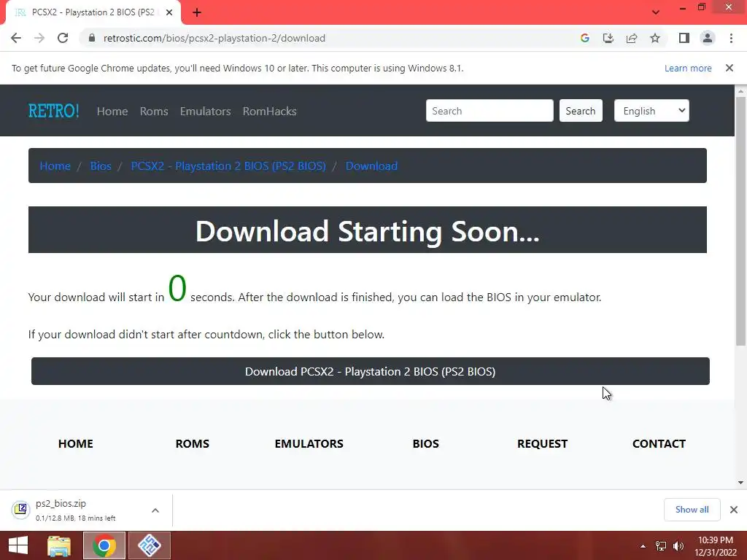
Task: Click the Chrome taskbar icon
Action: click(104, 545)
